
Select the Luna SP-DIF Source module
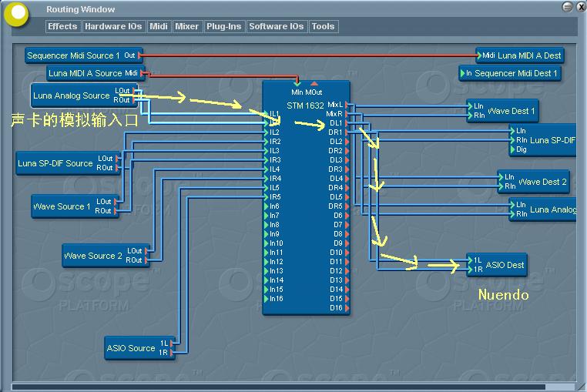pyautogui.click(x=69, y=163)
